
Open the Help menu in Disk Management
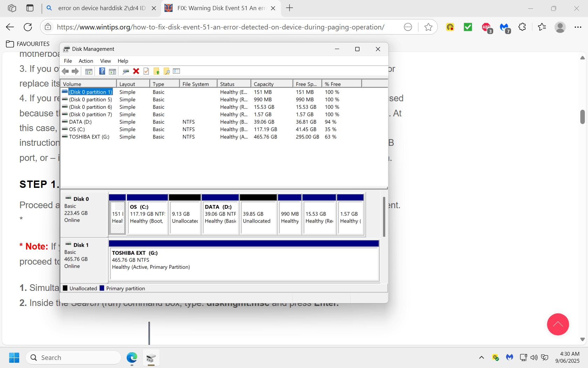(x=123, y=61)
